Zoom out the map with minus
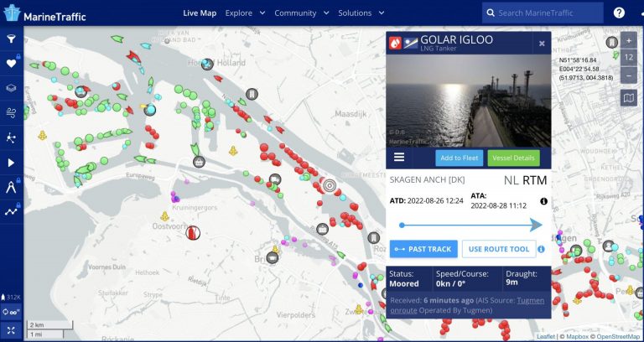This screenshot has height=342, width=644. tap(628, 75)
